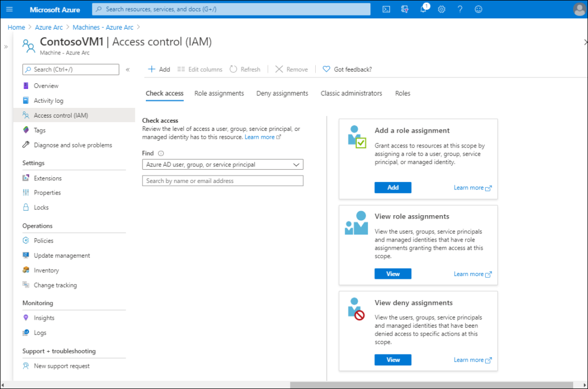Click the Azure Arc breadcrumb link
The width and height of the screenshot is (588, 389).
pos(49,28)
